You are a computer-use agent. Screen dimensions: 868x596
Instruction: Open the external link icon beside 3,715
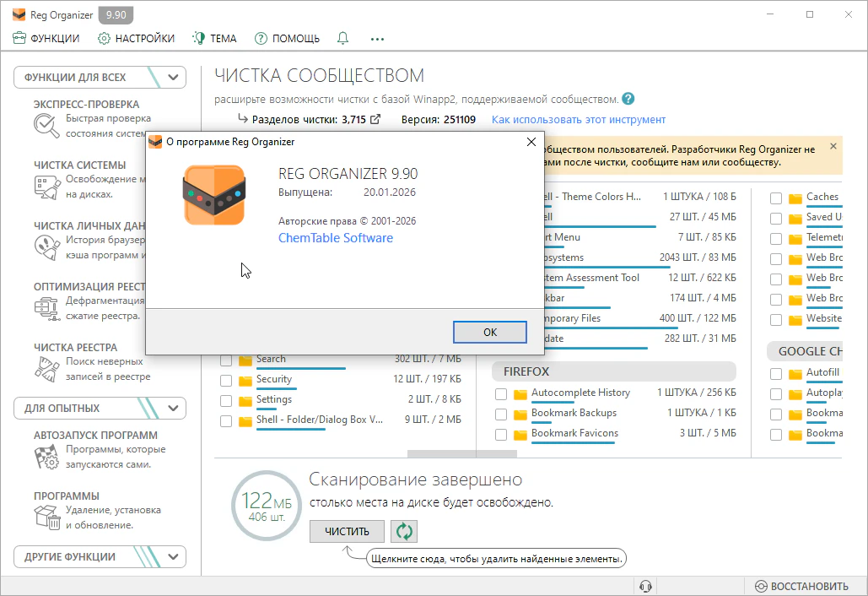pos(375,120)
